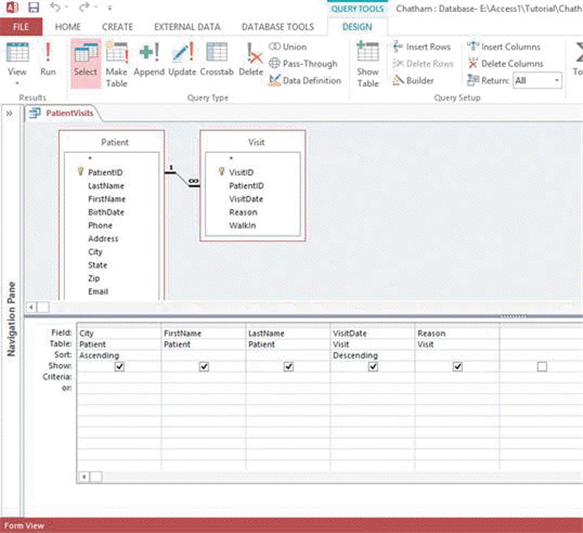Click the City field cell in grid

[x=119, y=333]
